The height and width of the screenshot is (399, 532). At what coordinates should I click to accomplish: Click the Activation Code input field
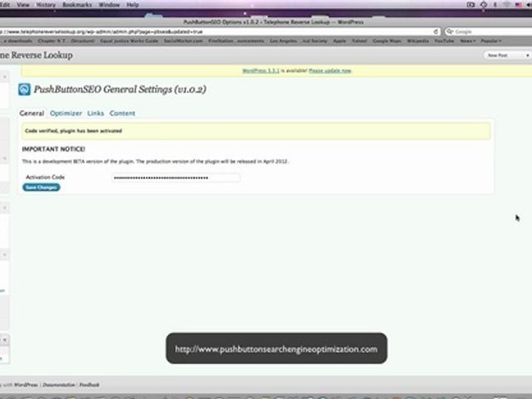176,177
